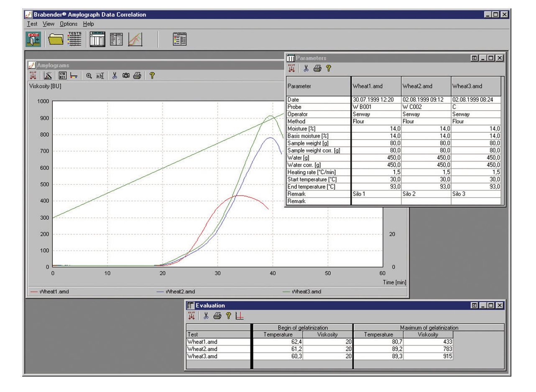Open the View menu
This screenshot has height=392, width=536.
[48, 24]
